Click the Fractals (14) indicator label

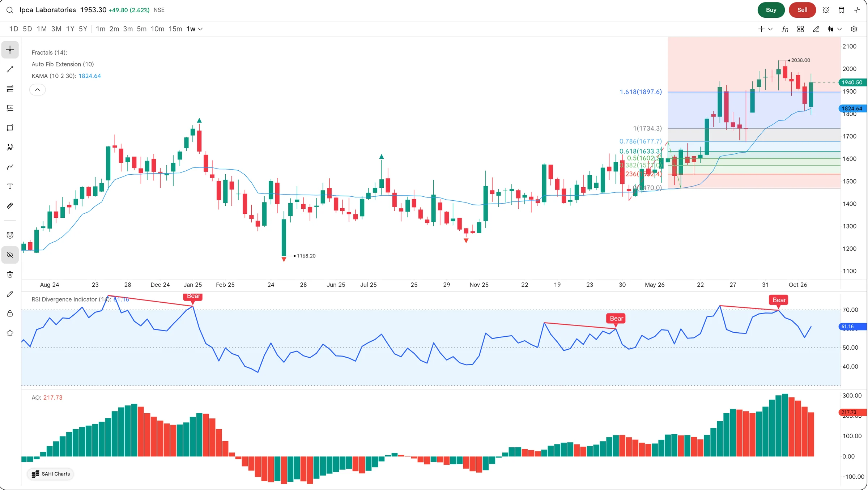pyautogui.click(x=49, y=53)
